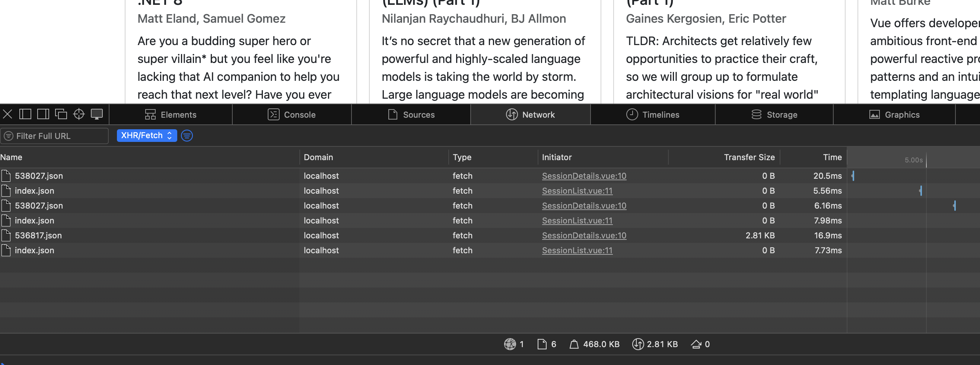Click the redirect count arrow icon

(696, 344)
